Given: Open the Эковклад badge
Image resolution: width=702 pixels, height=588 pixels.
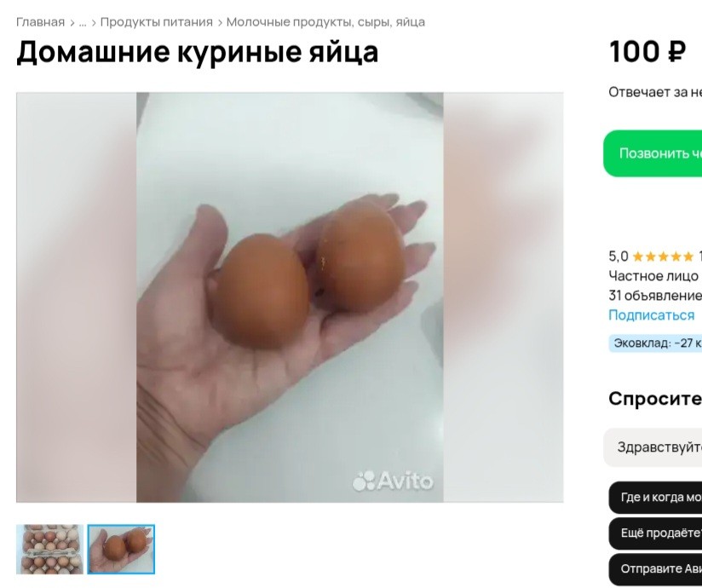Looking at the screenshot, I should 655,343.
